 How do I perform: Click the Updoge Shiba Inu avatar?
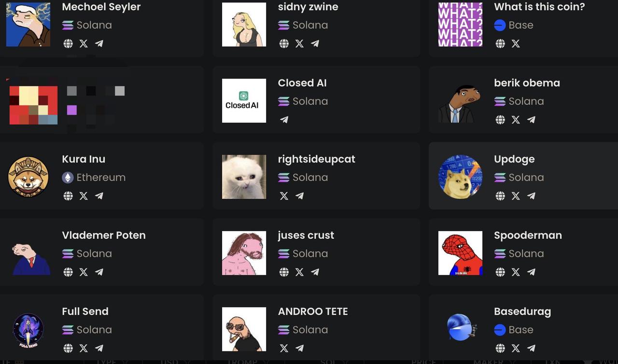click(x=460, y=177)
